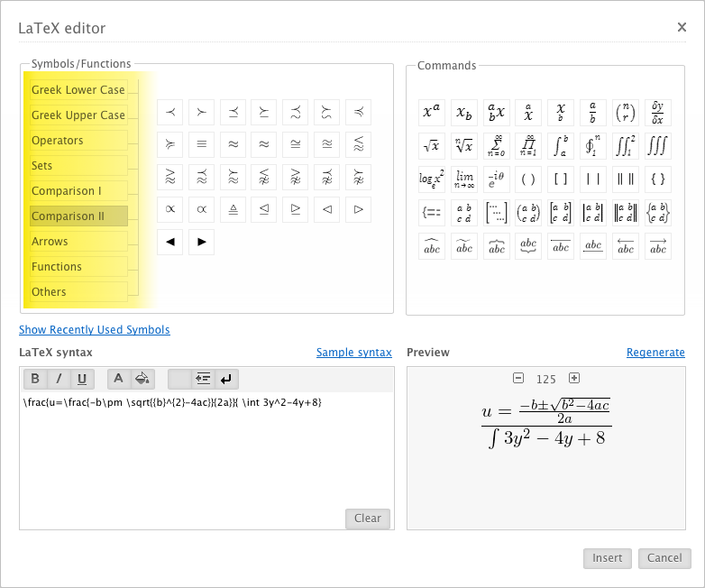705x588 pixels.
Task: Toggle italic formatting in syntax toolbar
Action: (x=59, y=379)
